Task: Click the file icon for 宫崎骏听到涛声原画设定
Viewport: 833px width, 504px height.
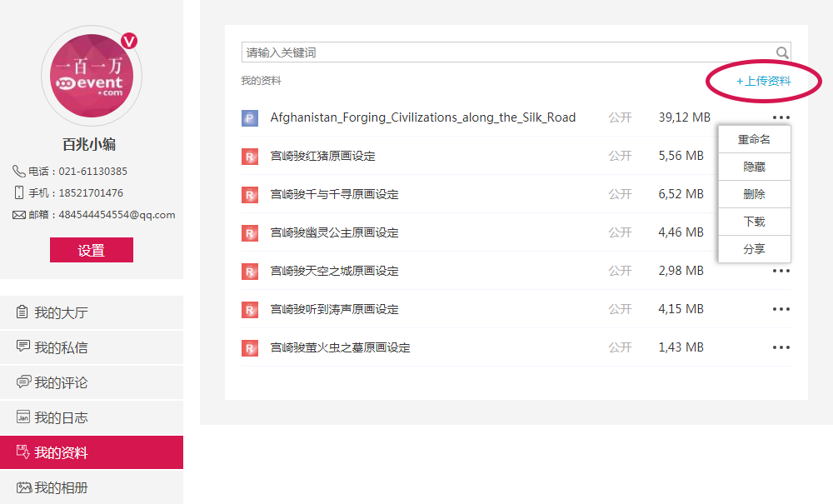Action: 250,310
